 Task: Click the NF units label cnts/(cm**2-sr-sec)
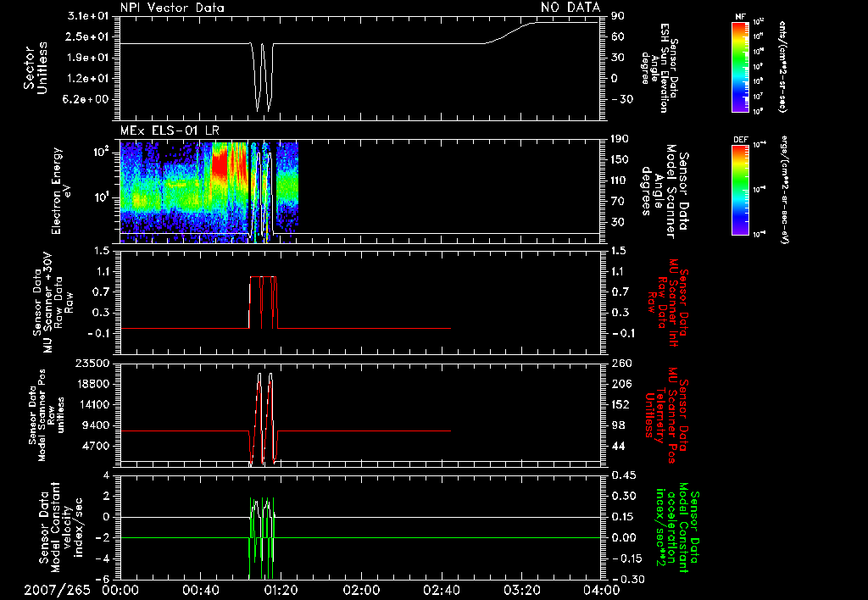click(782, 67)
